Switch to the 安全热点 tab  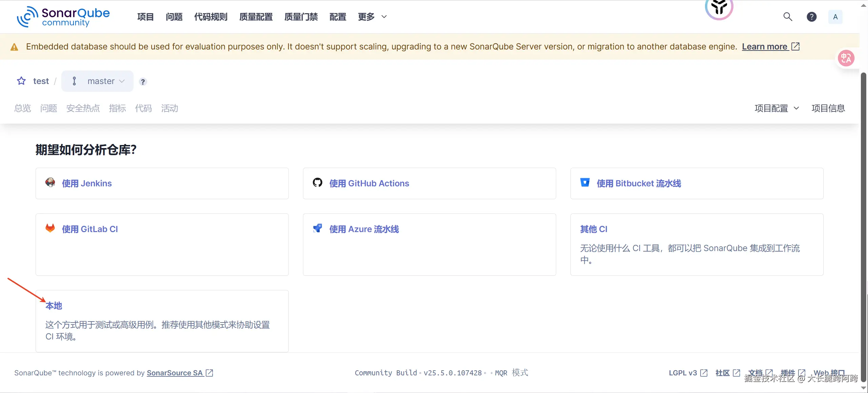pos(83,108)
